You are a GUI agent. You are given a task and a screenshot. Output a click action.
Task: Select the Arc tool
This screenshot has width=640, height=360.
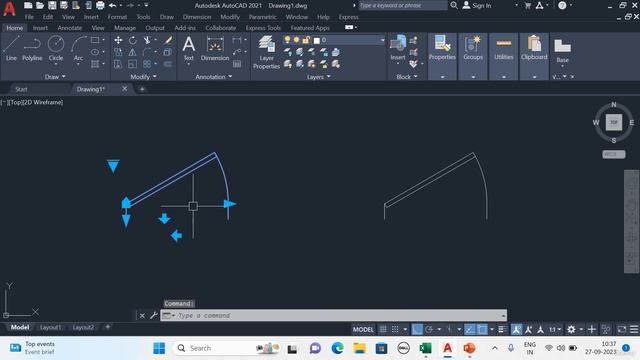click(x=78, y=48)
